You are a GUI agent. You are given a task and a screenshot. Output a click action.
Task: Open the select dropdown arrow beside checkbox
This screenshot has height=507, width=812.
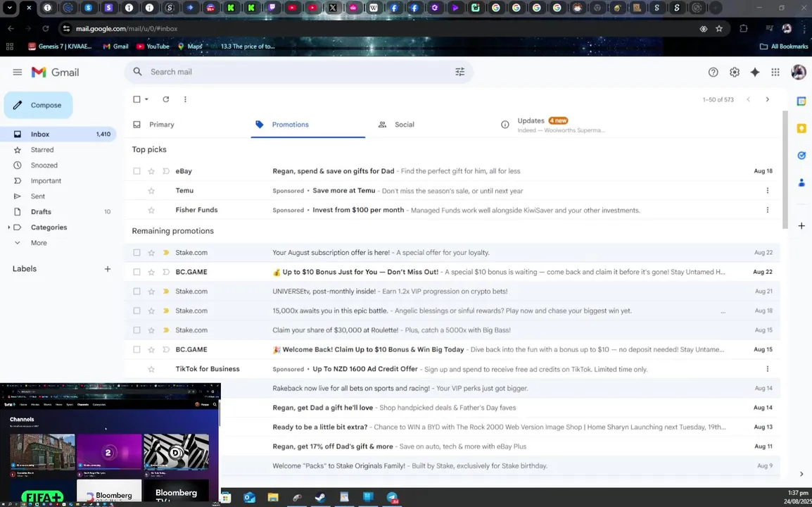(146, 99)
